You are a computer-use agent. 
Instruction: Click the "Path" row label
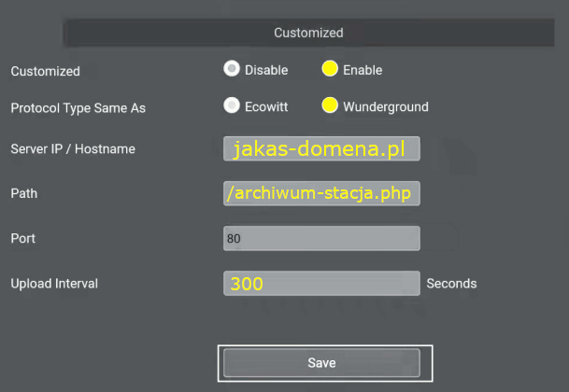click(x=23, y=193)
